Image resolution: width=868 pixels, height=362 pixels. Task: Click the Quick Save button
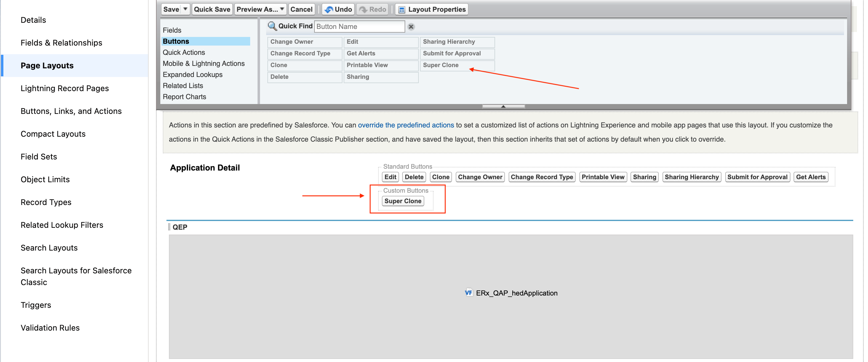click(x=212, y=9)
